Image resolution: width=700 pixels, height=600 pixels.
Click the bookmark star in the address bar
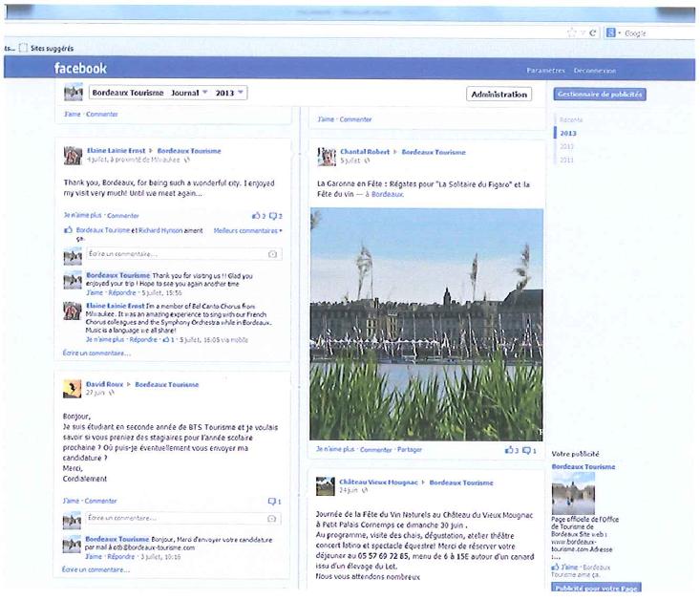tap(571, 32)
